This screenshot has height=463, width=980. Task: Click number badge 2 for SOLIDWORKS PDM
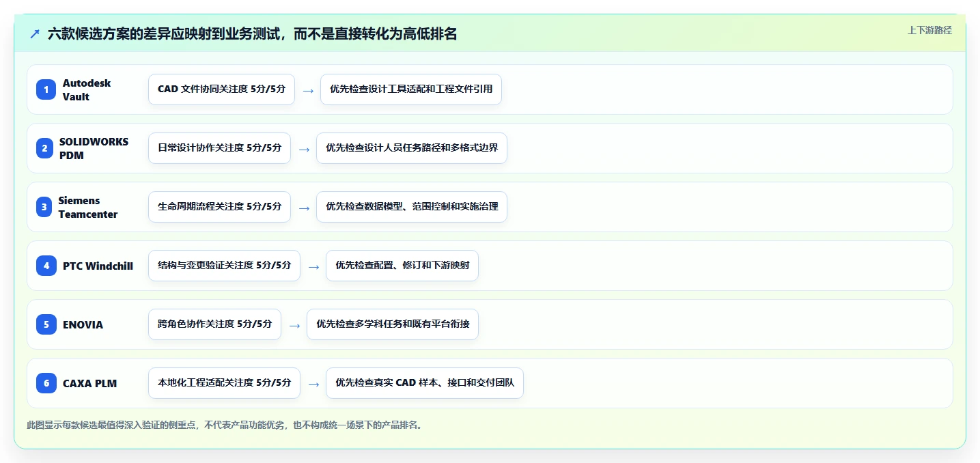pyautogui.click(x=44, y=148)
